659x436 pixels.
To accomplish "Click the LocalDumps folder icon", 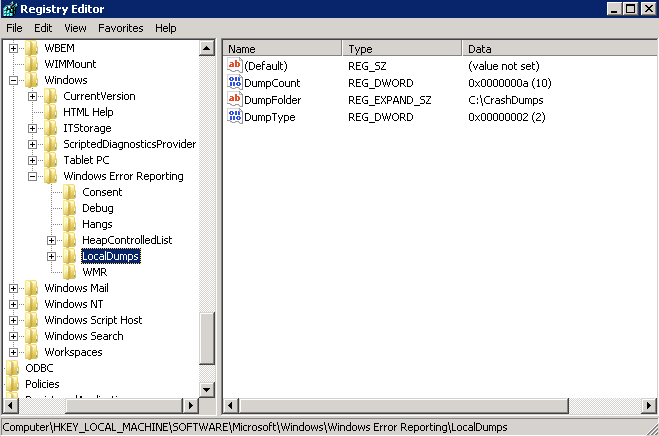I will 70,257.
